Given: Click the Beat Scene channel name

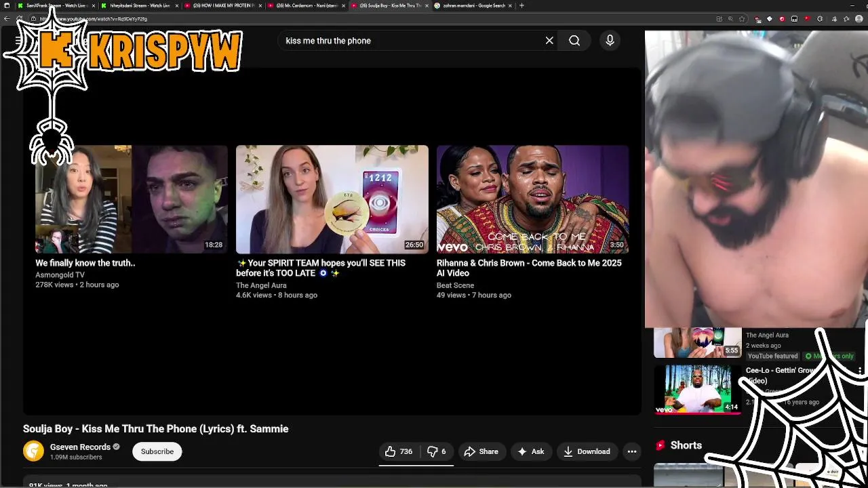Looking at the screenshot, I should [x=455, y=285].
